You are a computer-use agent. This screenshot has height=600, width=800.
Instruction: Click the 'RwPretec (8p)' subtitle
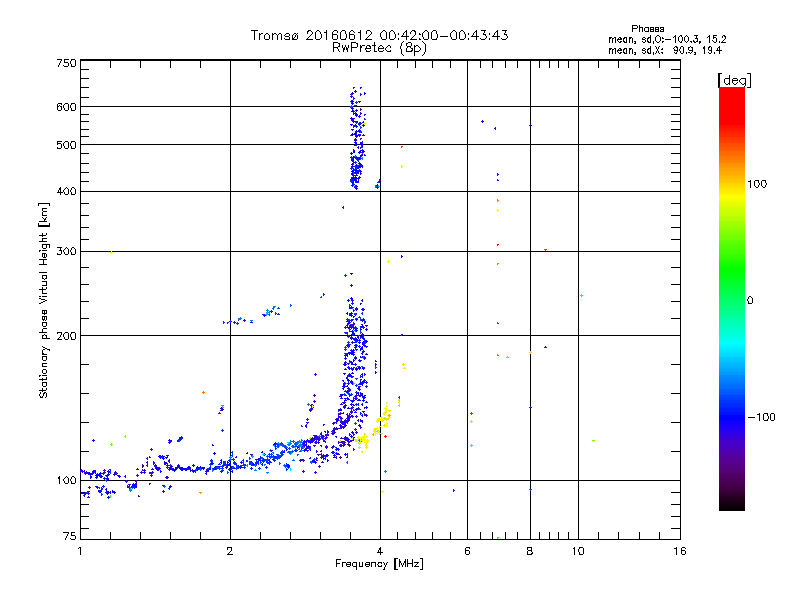click(379, 48)
